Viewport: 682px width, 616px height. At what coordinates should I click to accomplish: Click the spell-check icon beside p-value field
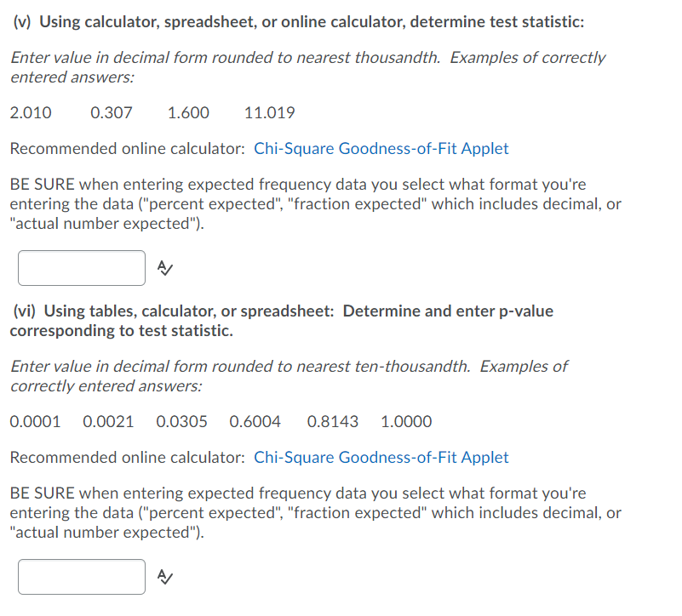pos(164,577)
